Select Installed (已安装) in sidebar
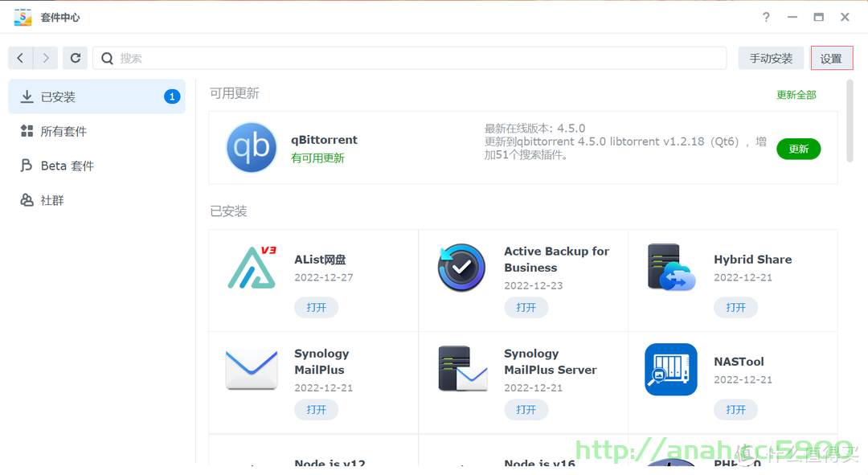 97,97
